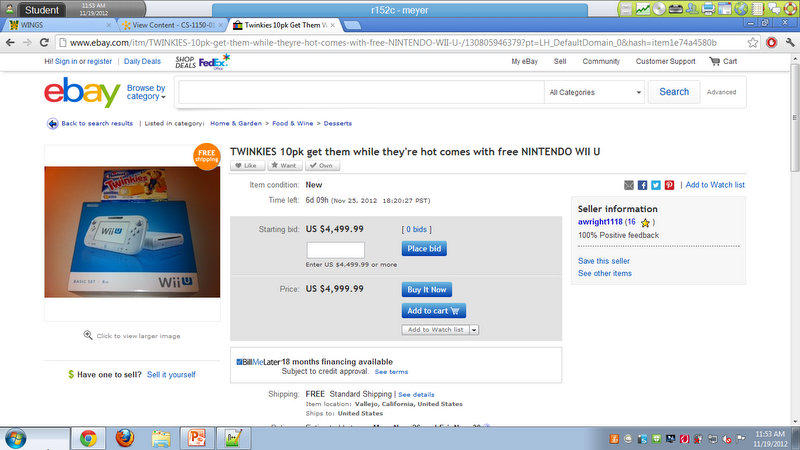The height and width of the screenshot is (450, 800).
Task: Bookmark page with the star icon
Action: point(753,43)
